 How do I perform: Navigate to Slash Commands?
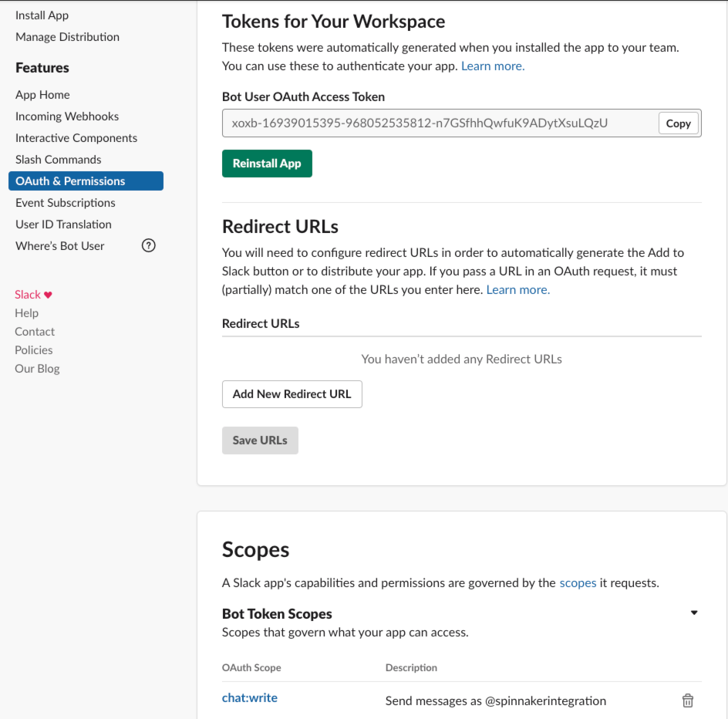(x=59, y=160)
